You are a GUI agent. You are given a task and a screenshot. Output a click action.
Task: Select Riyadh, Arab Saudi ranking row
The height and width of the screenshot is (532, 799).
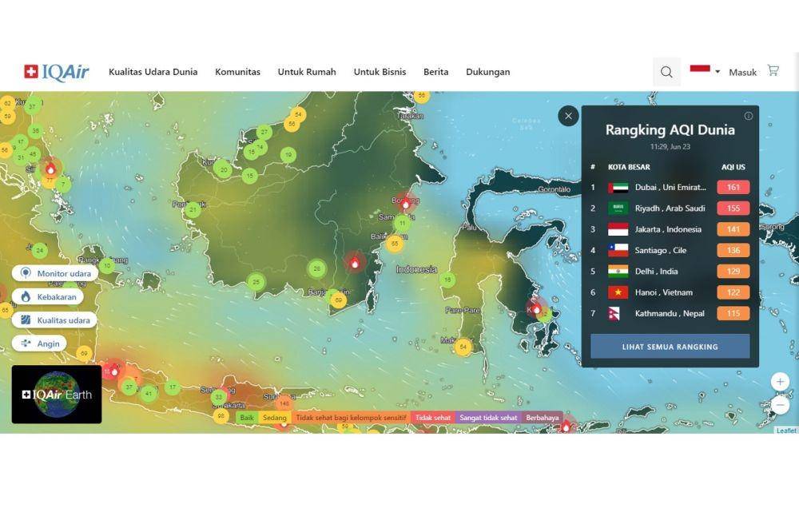[670, 208]
